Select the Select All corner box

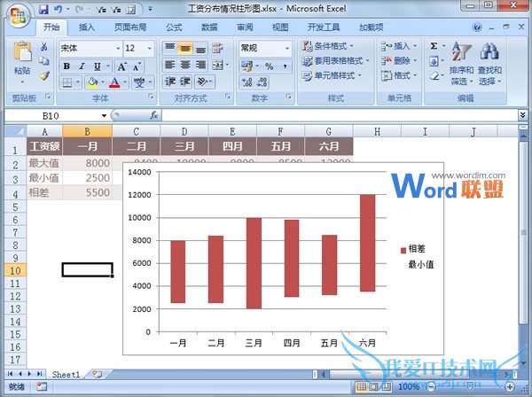[x=16, y=131]
